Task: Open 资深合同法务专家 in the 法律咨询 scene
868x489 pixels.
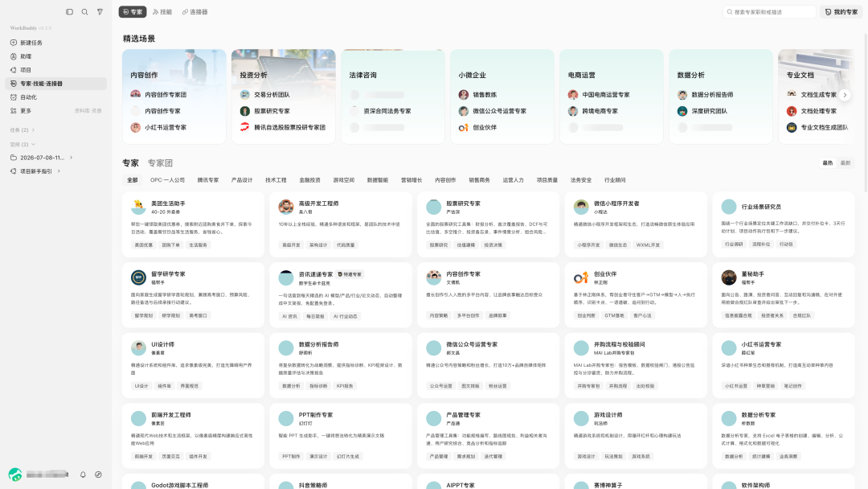Action: click(x=387, y=111)
